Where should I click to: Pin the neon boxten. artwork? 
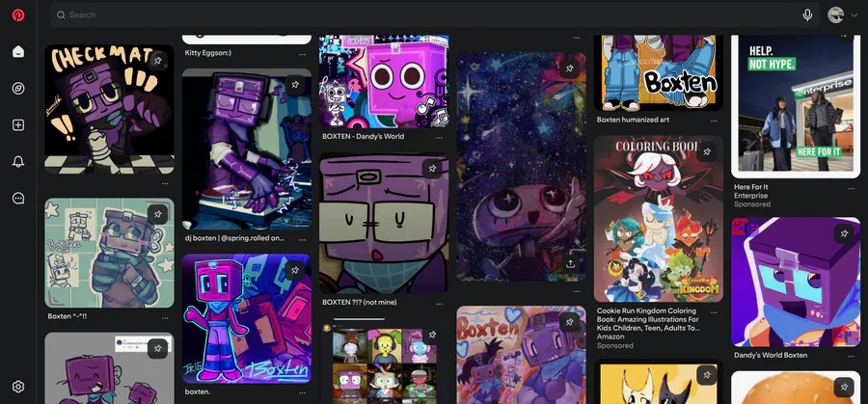(295, 271)
